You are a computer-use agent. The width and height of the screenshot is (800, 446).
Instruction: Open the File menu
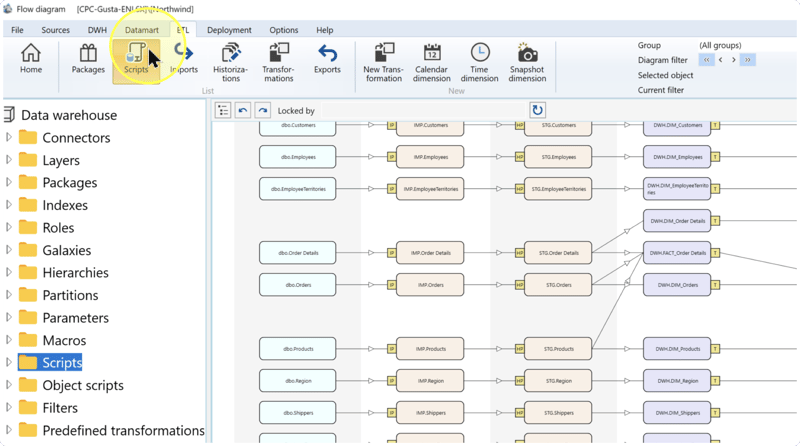[17, 30]
